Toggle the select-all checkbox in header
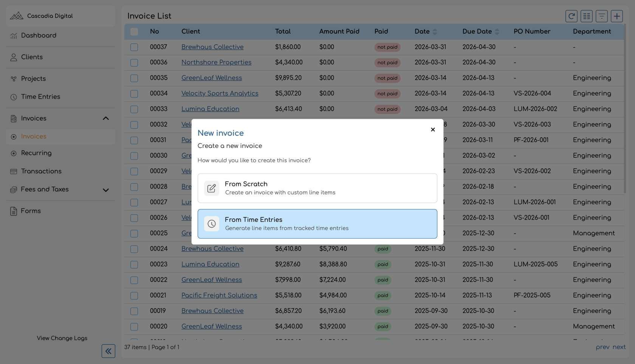Viewport: 635px width, 364px height. (134, 32)
